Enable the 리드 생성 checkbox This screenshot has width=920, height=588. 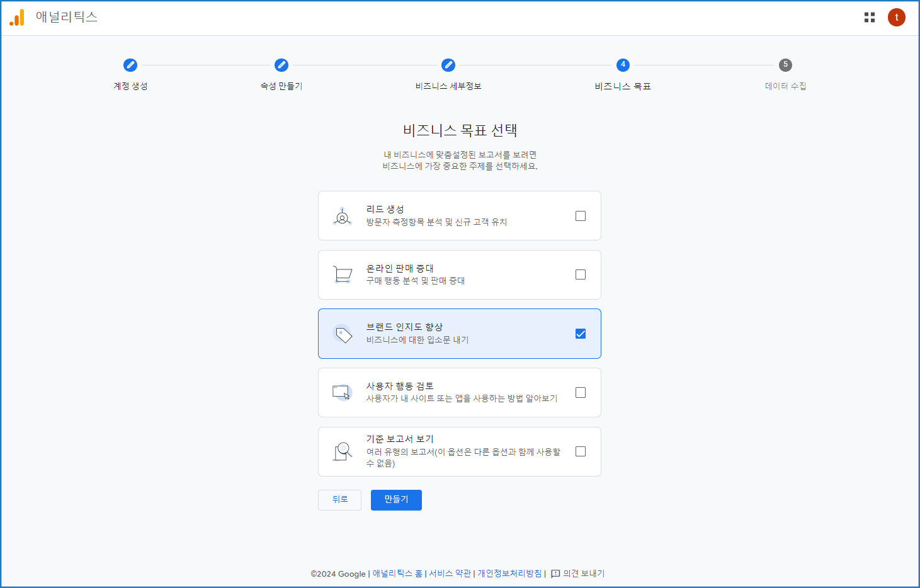(581, 216)
